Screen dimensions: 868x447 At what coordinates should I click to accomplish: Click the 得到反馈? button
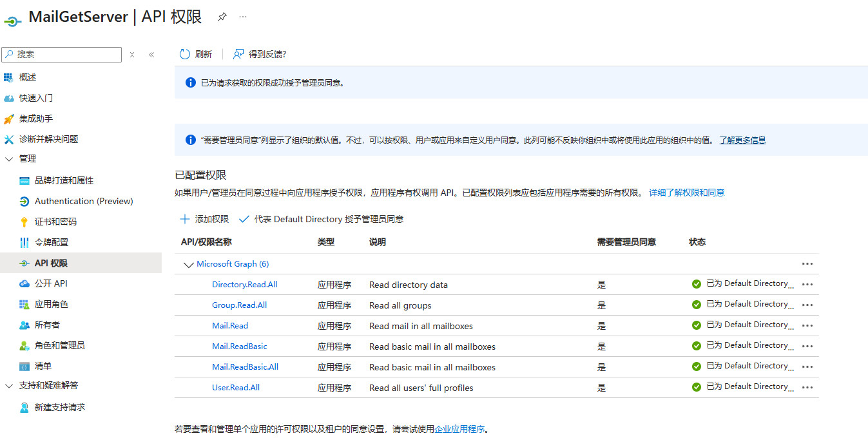[x=260, y=54]
